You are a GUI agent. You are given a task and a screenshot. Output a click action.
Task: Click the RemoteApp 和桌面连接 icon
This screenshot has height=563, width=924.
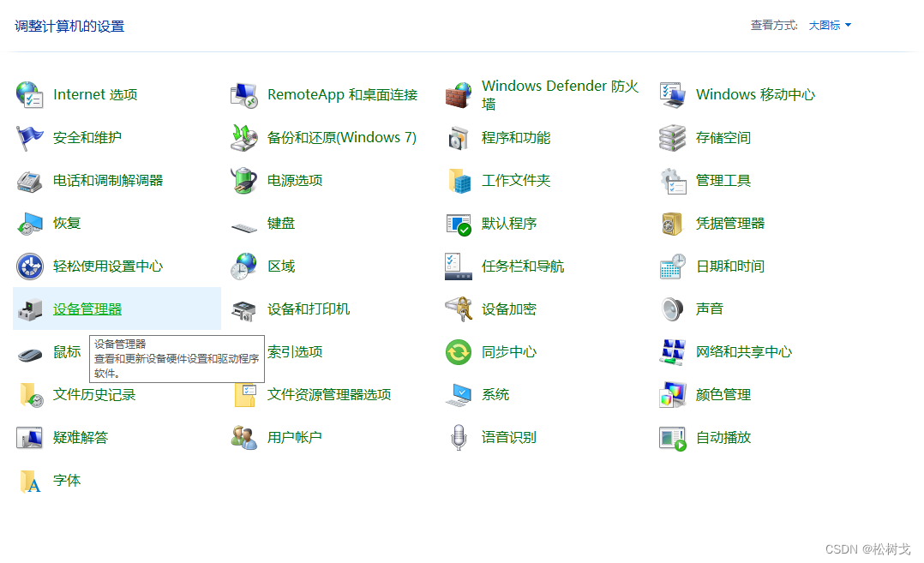tap(244, 95)
